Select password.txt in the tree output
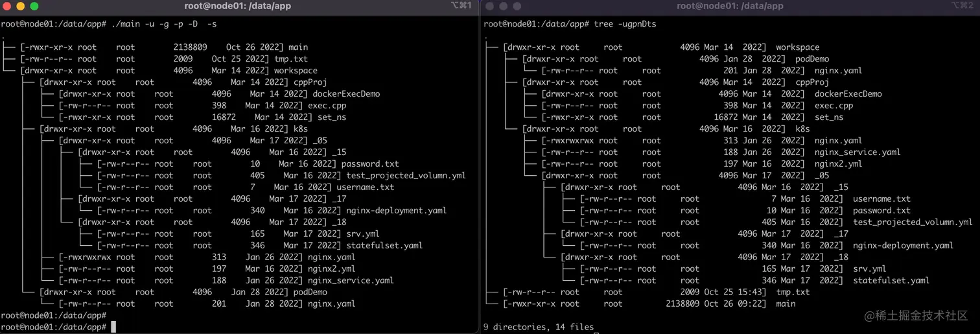980x334 pixels. [x=881, y=211]
